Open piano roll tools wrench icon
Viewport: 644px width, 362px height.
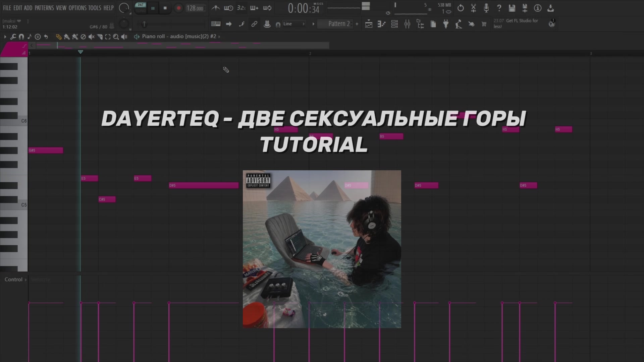[13, 37]
